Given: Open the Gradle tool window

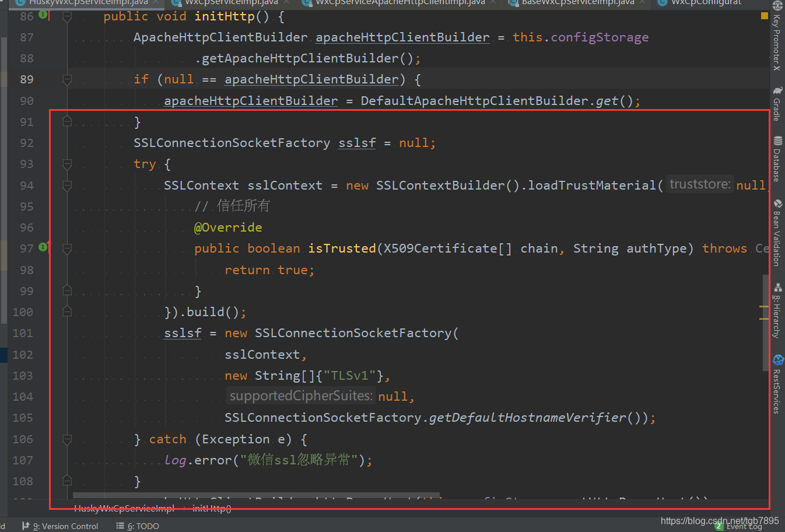Looking at the screenshot, I should pyautogui.click(x=777, y=103).
